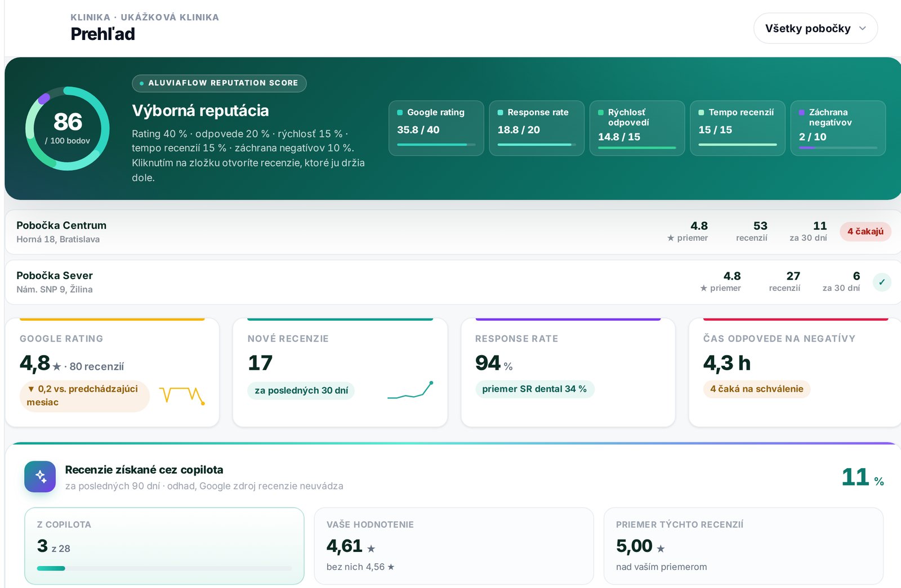The height and width of the screenshot is (588, 901).
Task: Click the 6 za 30 dní value for Sever
Action: [841, 281]
